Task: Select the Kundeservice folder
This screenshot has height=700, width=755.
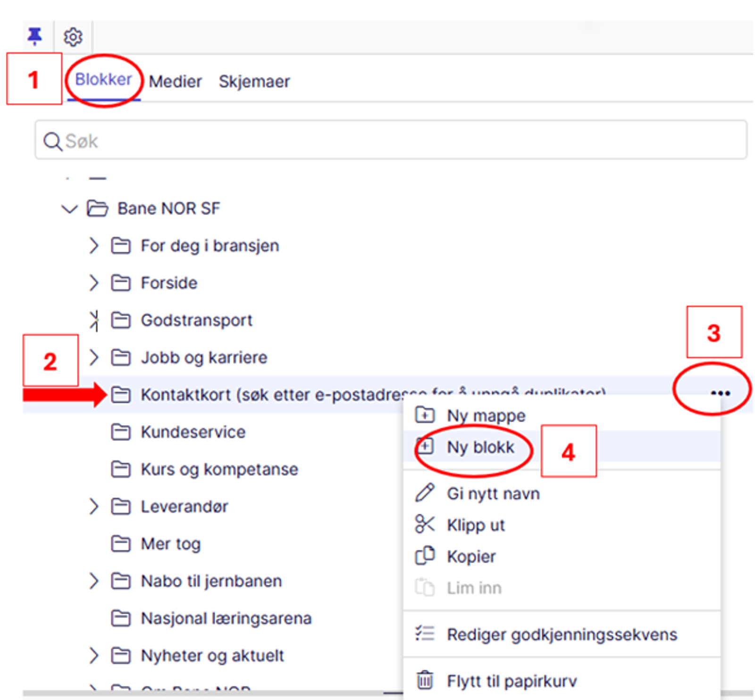Action: coord(193,432)
